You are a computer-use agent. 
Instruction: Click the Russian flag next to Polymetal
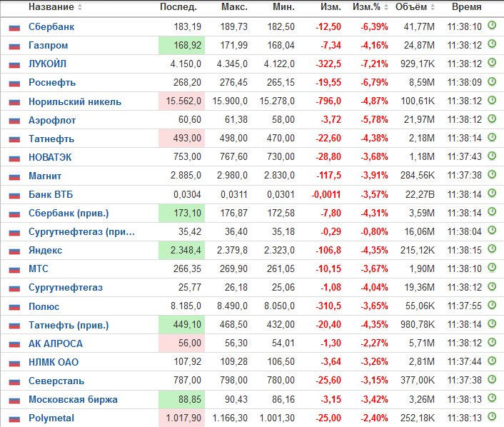(x=14, y=419)
